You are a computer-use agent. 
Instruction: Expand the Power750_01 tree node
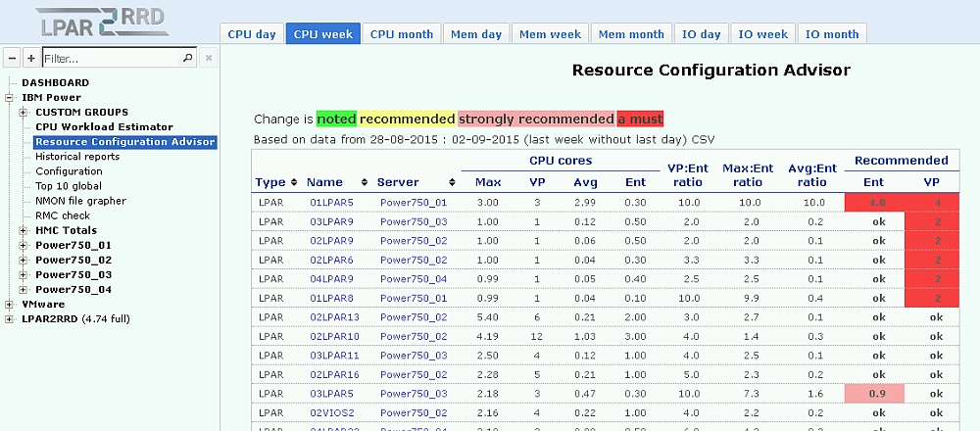tap(24, 246)
